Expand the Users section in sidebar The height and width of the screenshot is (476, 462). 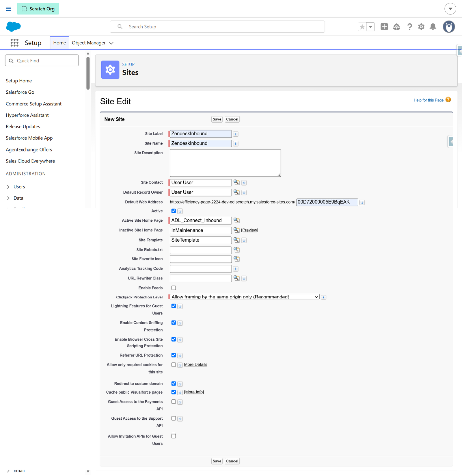[8, 187]
